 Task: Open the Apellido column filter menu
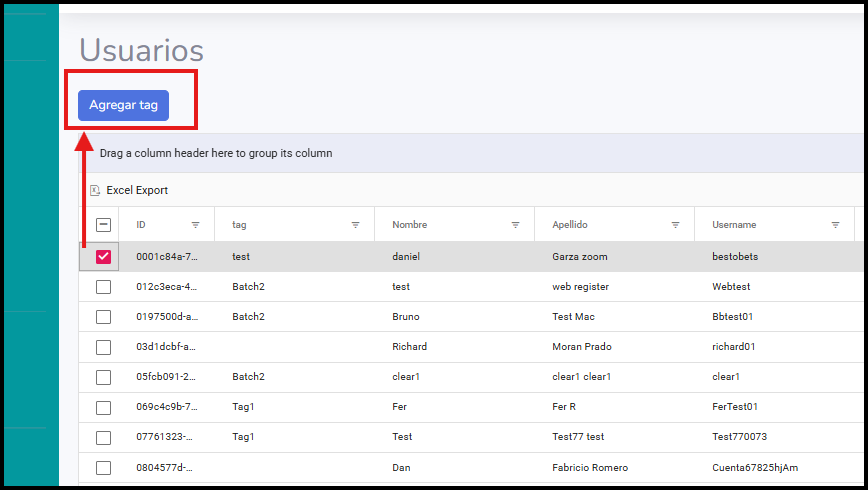[x=675, y=225]
